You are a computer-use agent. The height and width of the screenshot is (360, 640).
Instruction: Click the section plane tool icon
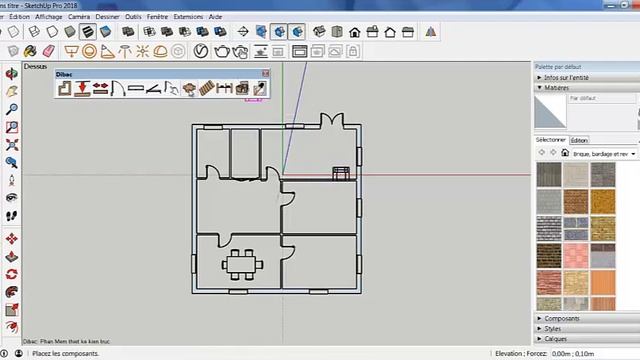pos(243,31)
